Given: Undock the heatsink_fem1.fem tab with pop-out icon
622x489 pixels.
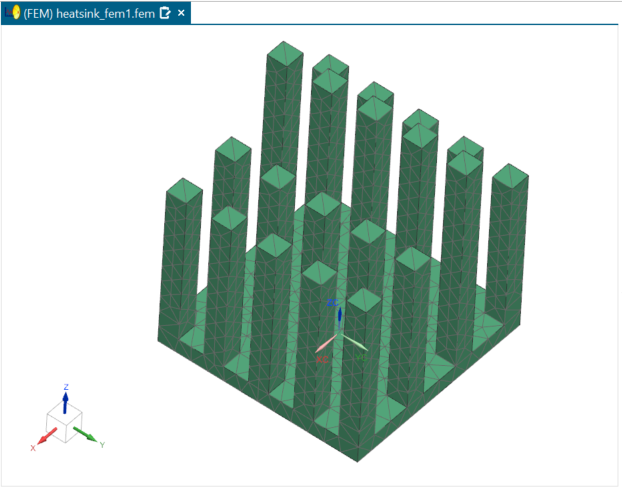Looking at the screenshot, I should click(x=166, y=12).
